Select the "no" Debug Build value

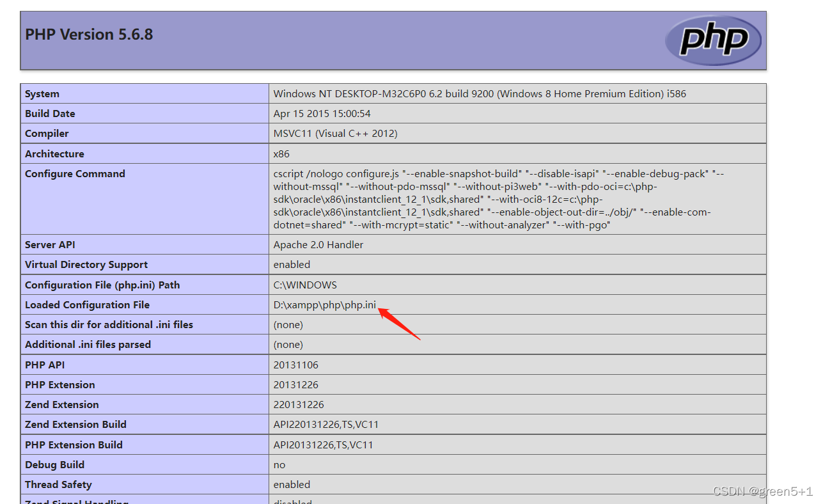279,465
